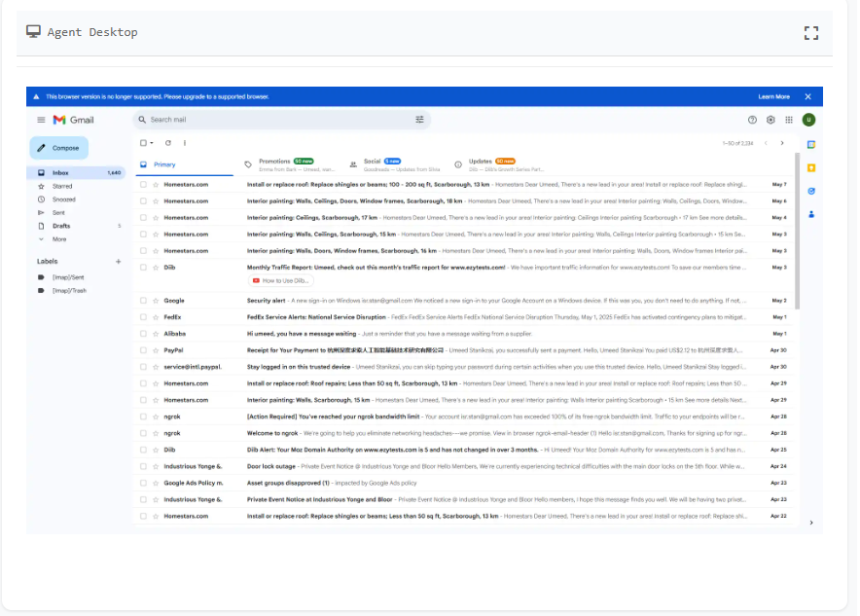Expand Agent Desktop to fullscreen
The height and width of the screenshot is (616, 860).
[x=811, y=33]
